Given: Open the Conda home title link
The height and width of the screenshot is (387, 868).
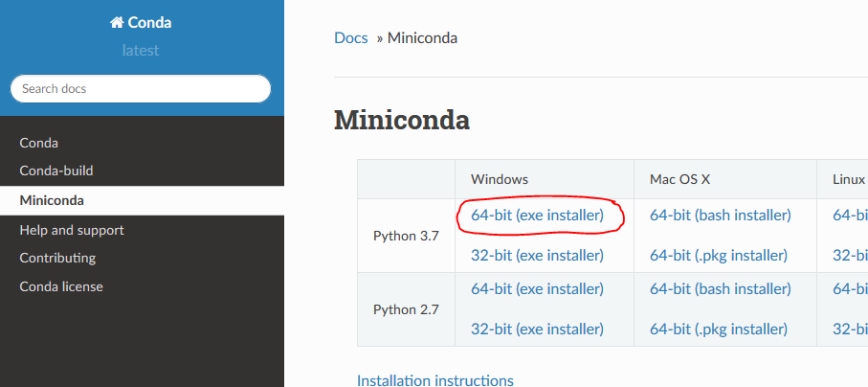Looking at the screenshot, I should [141, 23].
